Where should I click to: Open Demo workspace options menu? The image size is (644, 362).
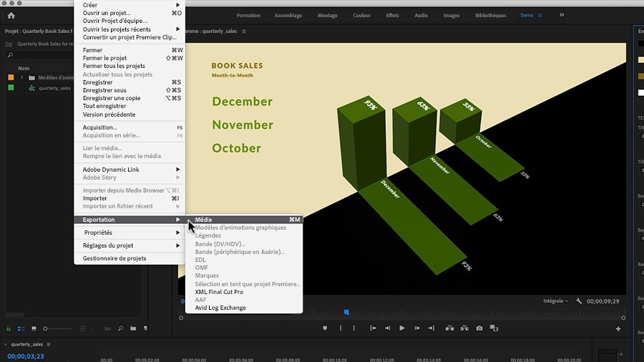(x=540, y=16)
